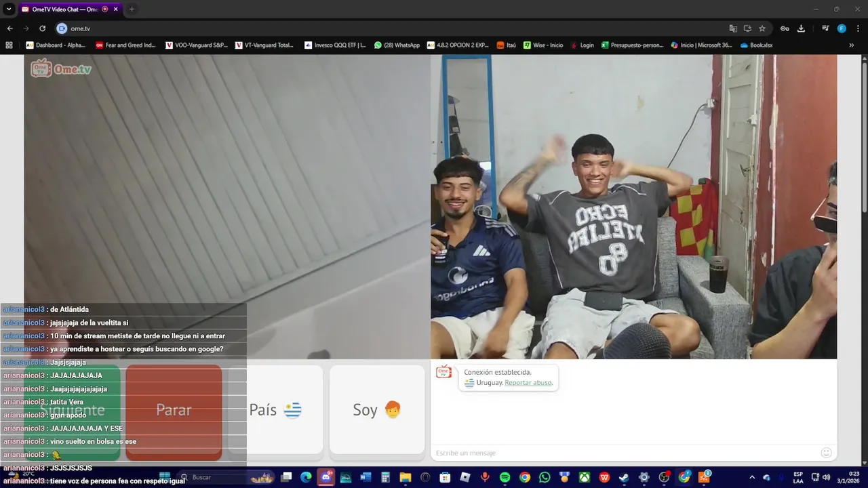This screenshot has width=868, height=488.
Task: Click chat line "tatita Vera"
Action: pos(66,402)
